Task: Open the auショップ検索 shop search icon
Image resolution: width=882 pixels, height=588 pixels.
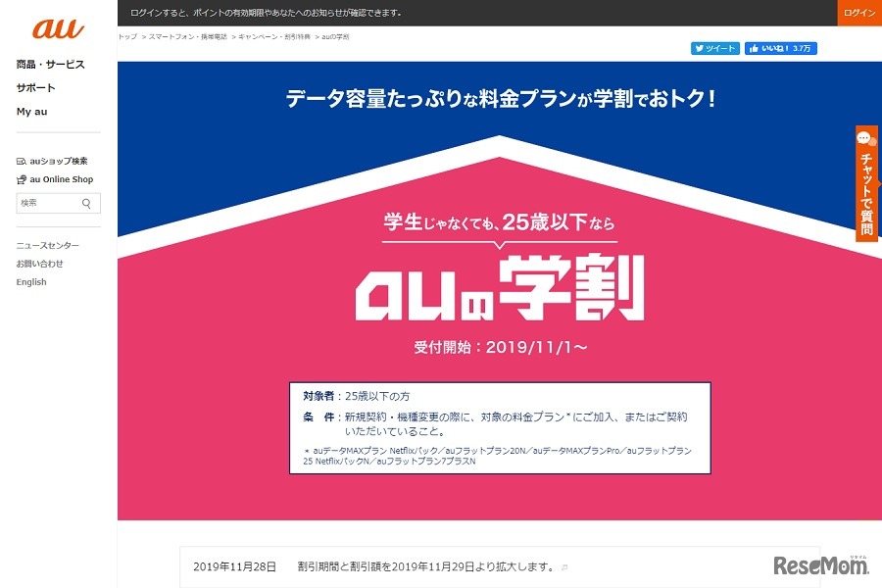Action: 22,160
